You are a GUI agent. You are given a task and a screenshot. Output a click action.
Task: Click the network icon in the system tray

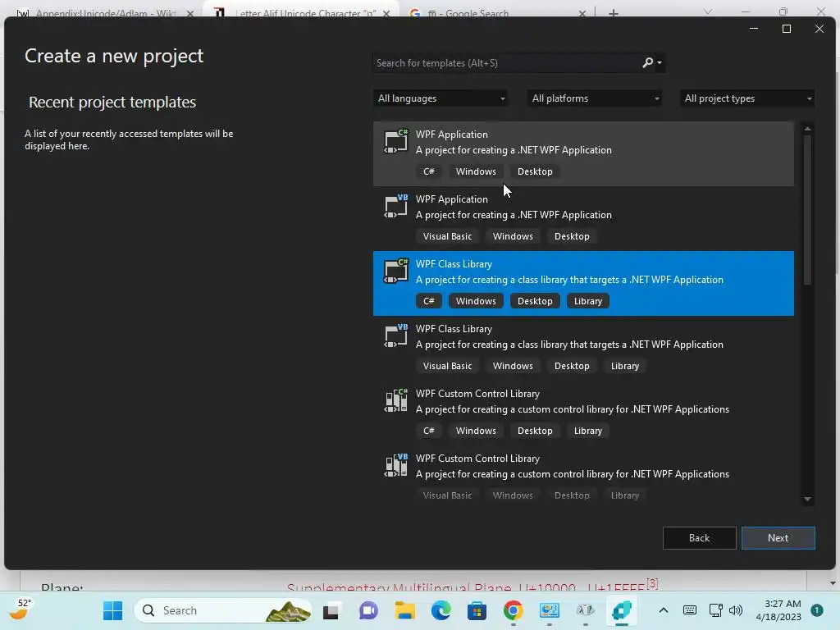click(715, 610)
